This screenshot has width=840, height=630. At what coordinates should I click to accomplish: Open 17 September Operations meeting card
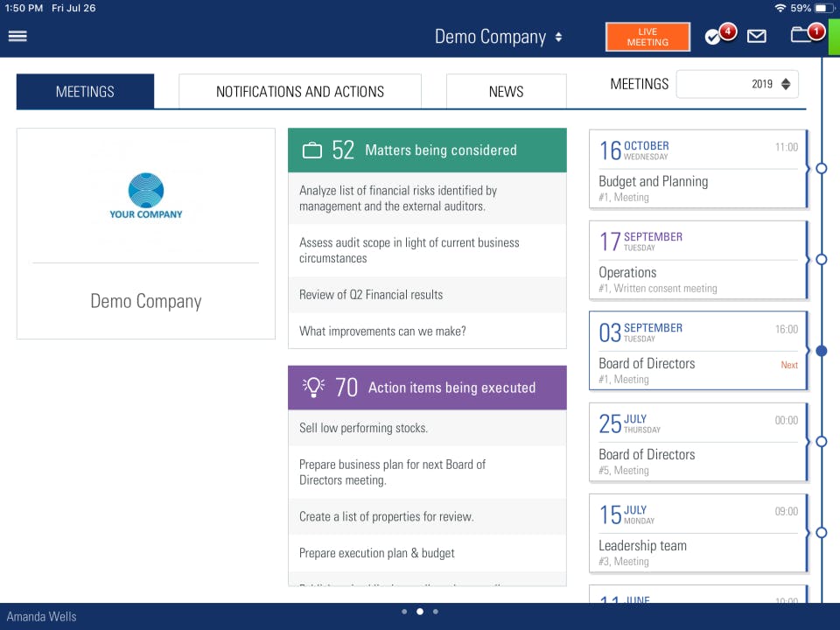pyautogui.click(x=698, y=260)
